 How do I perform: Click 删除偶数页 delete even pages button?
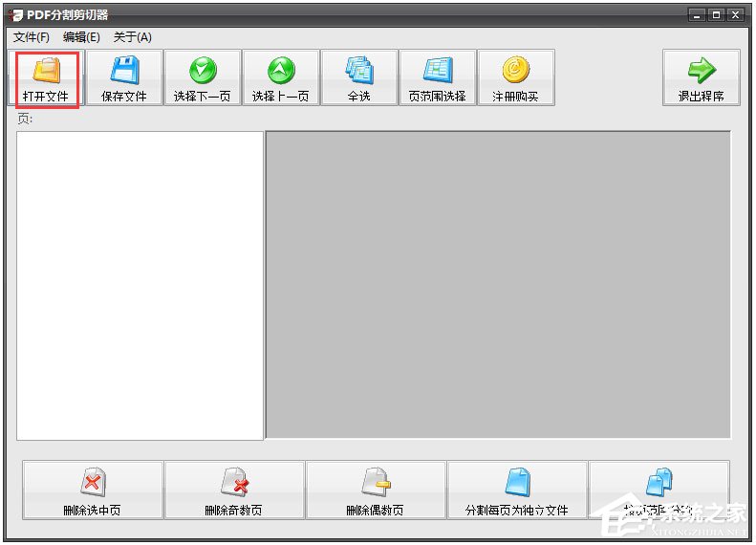pos(375,490)
